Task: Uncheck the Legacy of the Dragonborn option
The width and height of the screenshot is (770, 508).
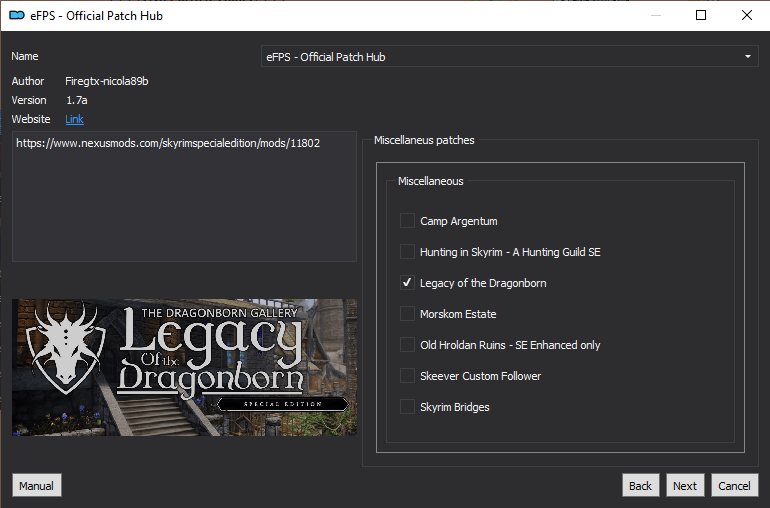Action: coord(407,282)
